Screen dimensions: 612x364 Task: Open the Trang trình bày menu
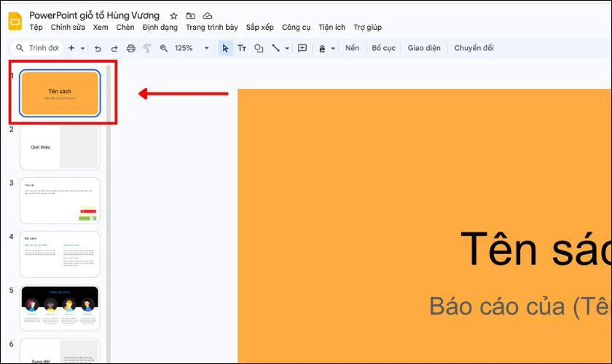point(211,28)
